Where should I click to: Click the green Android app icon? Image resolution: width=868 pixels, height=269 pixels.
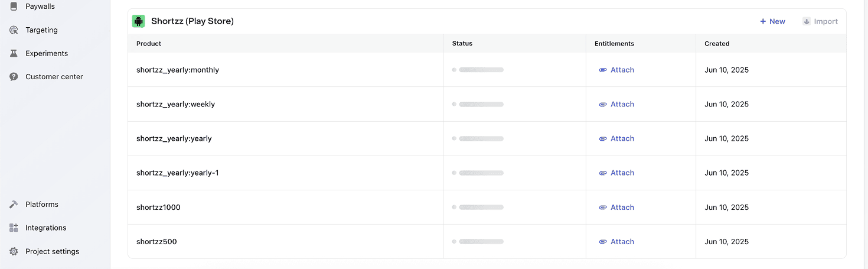[x=139, y=21]
